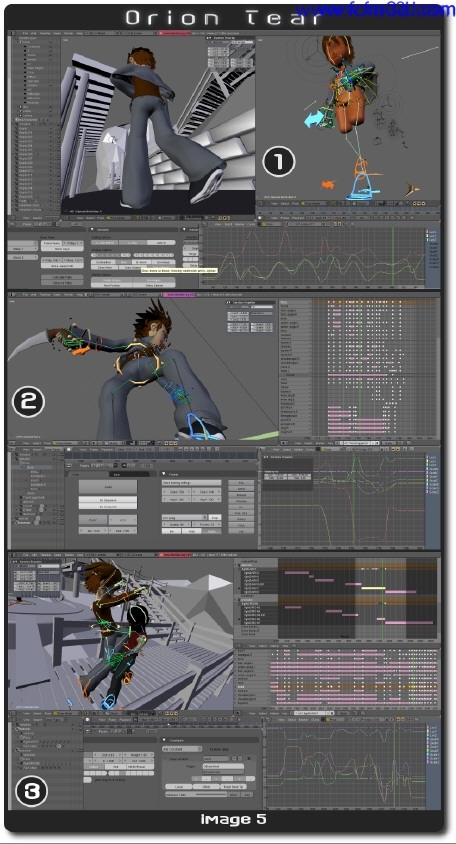Choose the NTSC preset in the Format panel
This screenshot has width=456, height=844.
click(x=241, y=489)
